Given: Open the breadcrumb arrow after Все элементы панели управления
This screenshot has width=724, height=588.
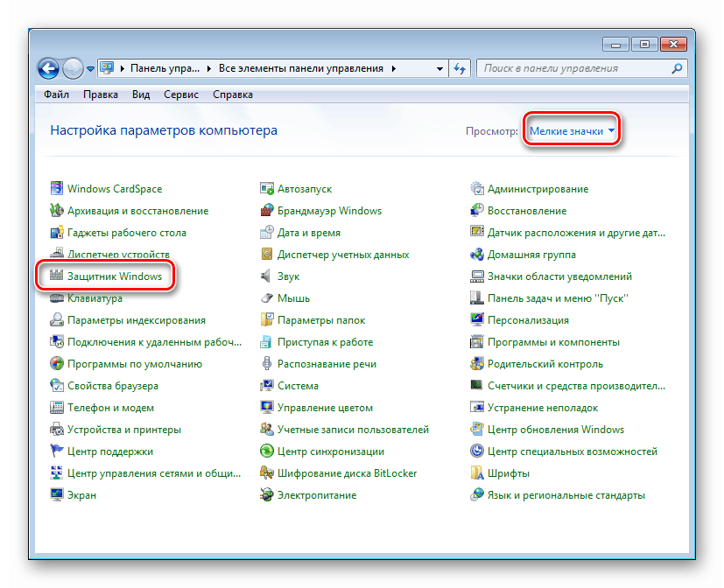Looking at the screenshot, I should click(393, 67).
